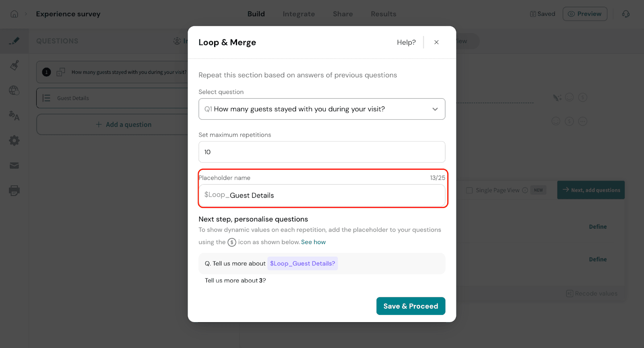Click the maximum repetitions input field
Screen dimensions: 644x348
tap(322, 152)
